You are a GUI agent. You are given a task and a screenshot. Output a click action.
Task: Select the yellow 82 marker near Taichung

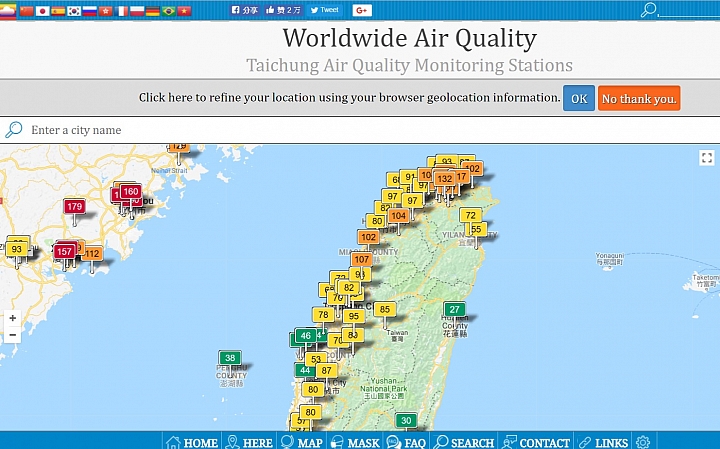(x=349, y=287)
